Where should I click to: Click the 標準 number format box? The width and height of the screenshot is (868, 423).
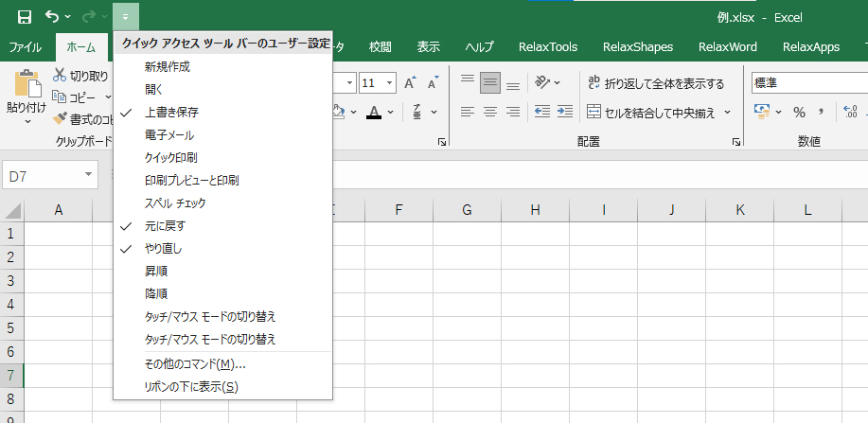click(x=809, y=83)
